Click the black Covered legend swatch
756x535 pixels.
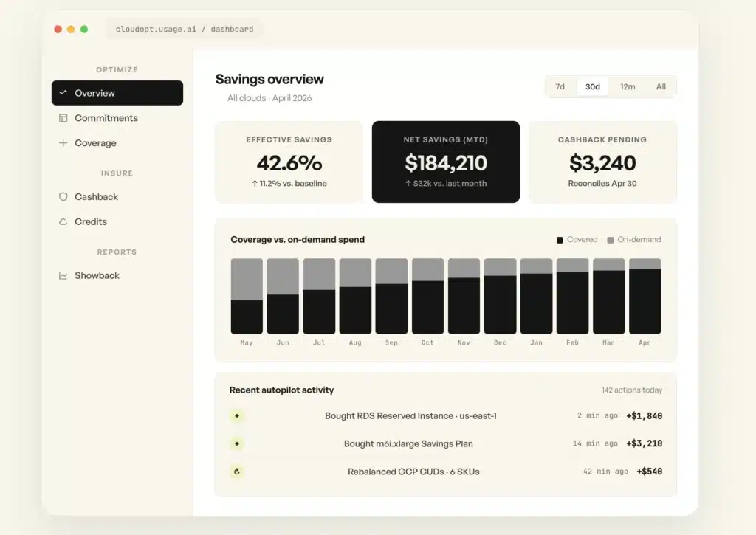click(x=560, y=240)
